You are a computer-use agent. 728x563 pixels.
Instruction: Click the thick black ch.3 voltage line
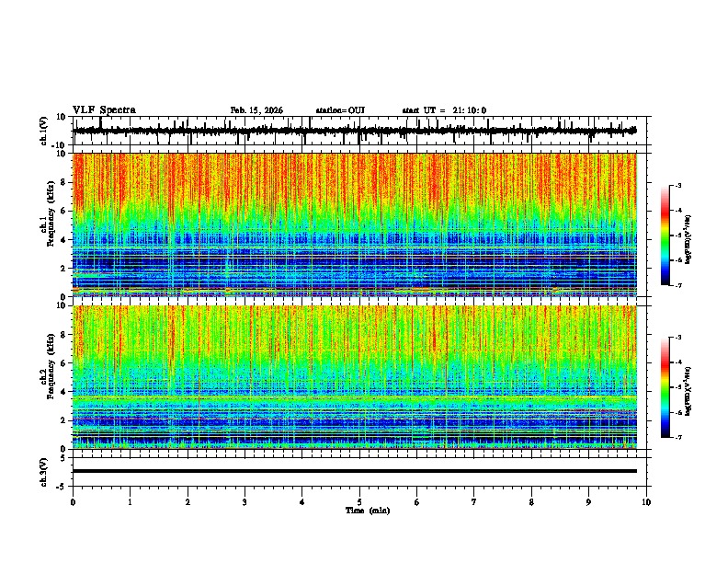click(355, 471)
